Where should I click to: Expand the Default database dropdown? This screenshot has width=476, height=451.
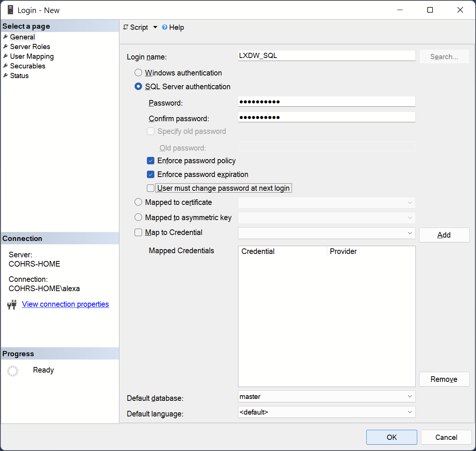pos(409,396)
